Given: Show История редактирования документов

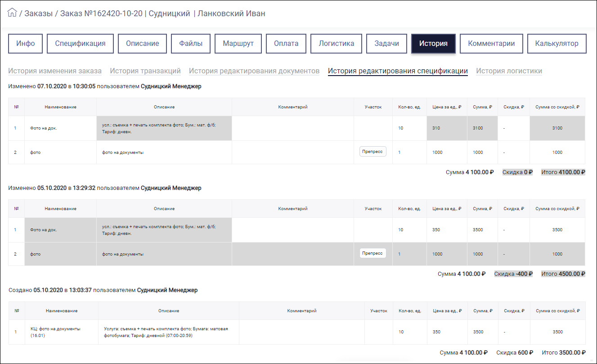Looking at the screenshot, I should (254, 71).
